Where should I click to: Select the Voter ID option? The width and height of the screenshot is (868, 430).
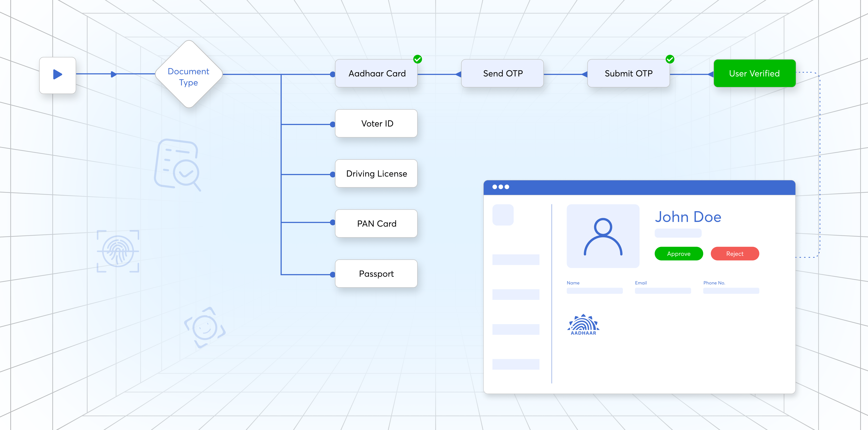coord(376,124)
